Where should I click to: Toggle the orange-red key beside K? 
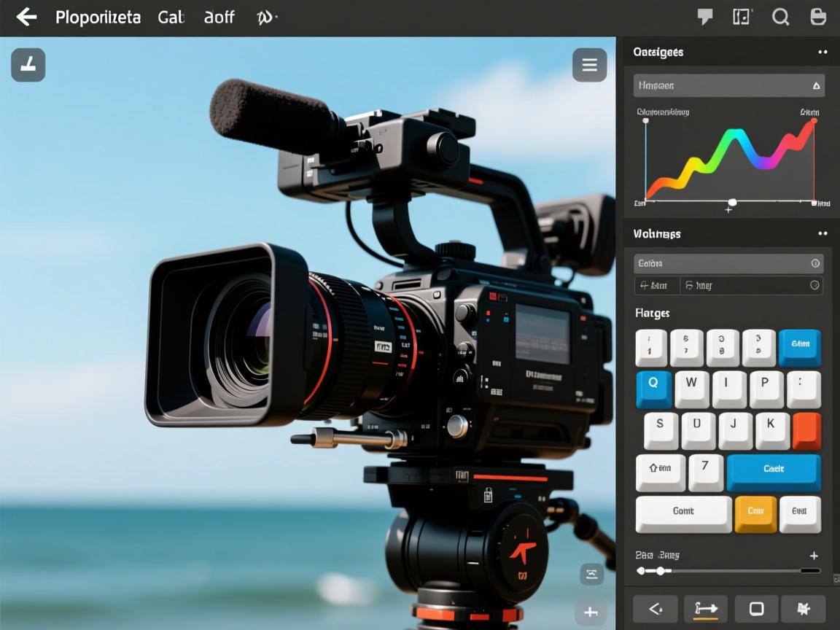(x=806, y=430)
